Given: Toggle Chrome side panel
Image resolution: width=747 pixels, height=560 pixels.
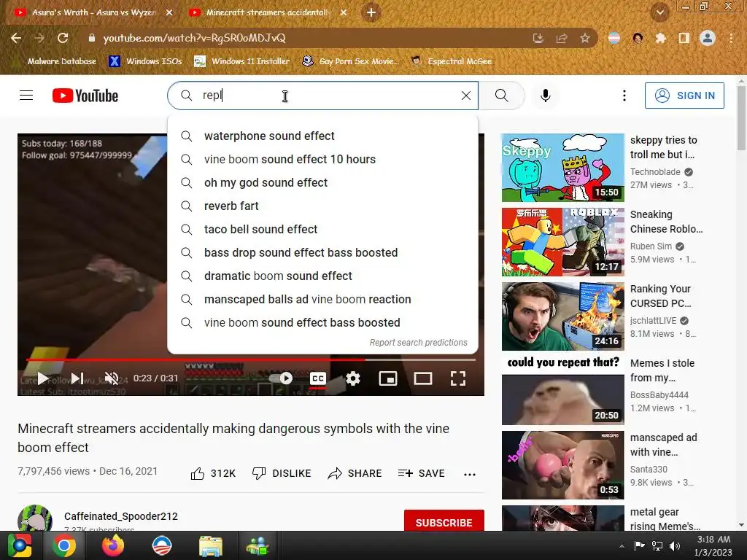Looking at the screenshot, I should click(x=684, y=38).
